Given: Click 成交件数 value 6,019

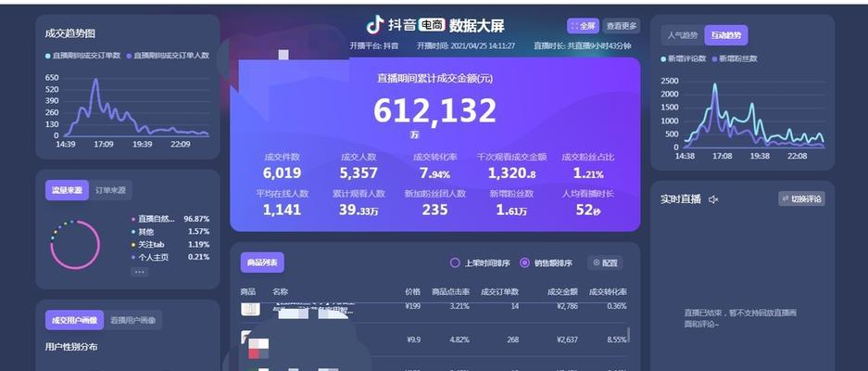Looking at the screenshot, I should pos(283,173).
